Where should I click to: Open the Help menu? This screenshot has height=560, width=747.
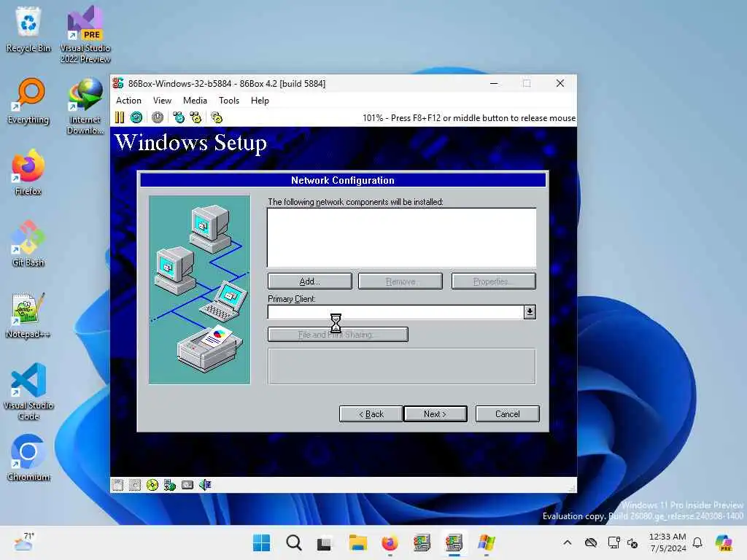260,101
